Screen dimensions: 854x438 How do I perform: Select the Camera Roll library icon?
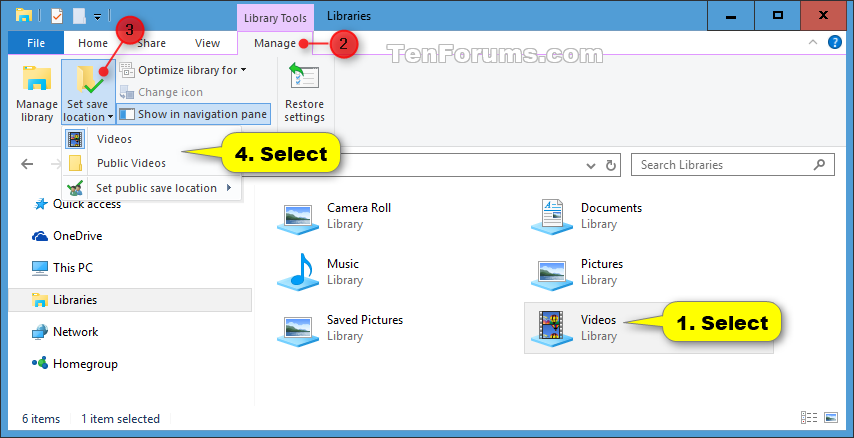[297, 218]
